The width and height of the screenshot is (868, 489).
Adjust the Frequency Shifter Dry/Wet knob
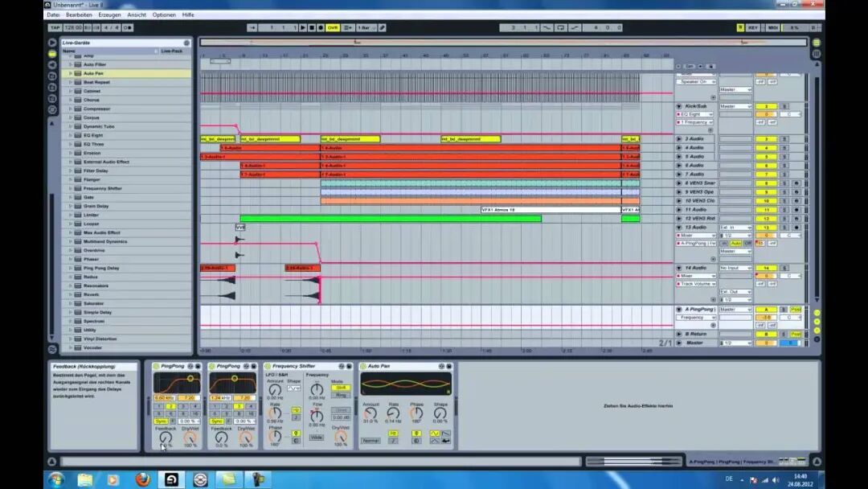coord(341,437)
